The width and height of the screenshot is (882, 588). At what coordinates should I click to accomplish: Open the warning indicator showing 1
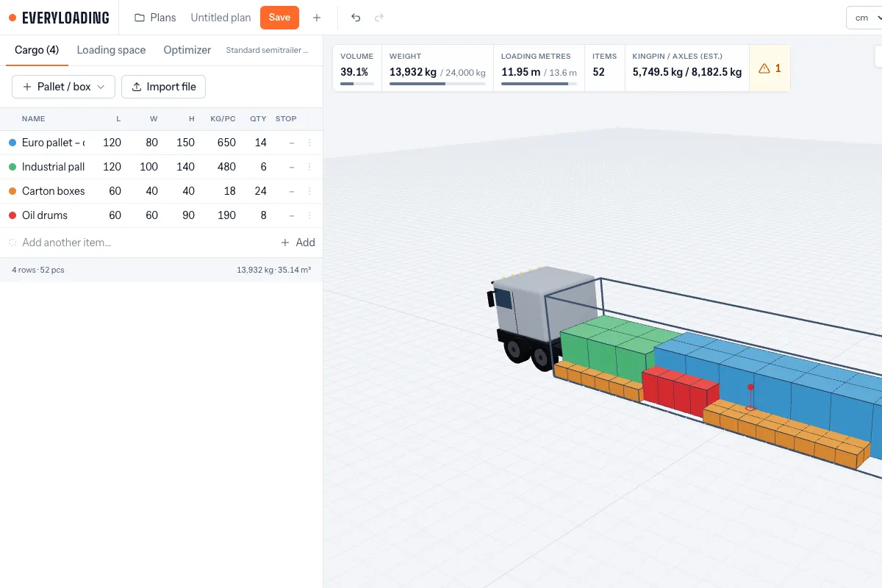click(x=770, y=68)
